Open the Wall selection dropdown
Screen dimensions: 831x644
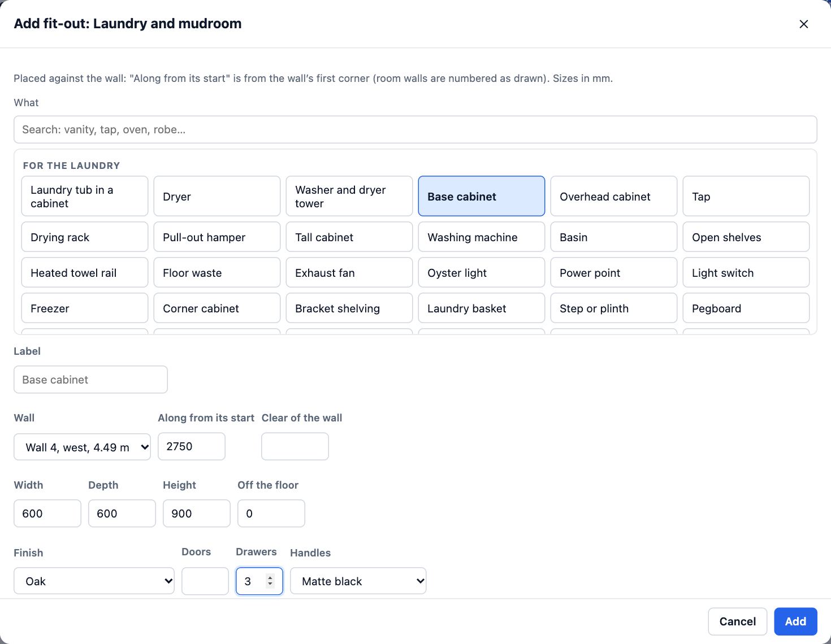click(82, 447)
